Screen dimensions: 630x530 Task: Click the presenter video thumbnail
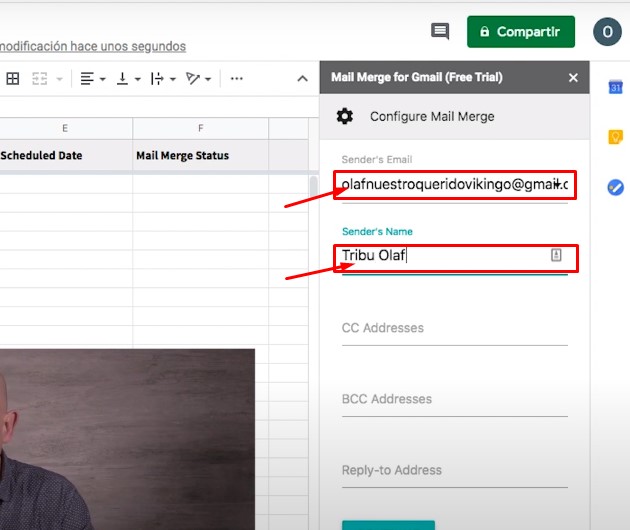point(127,439)
